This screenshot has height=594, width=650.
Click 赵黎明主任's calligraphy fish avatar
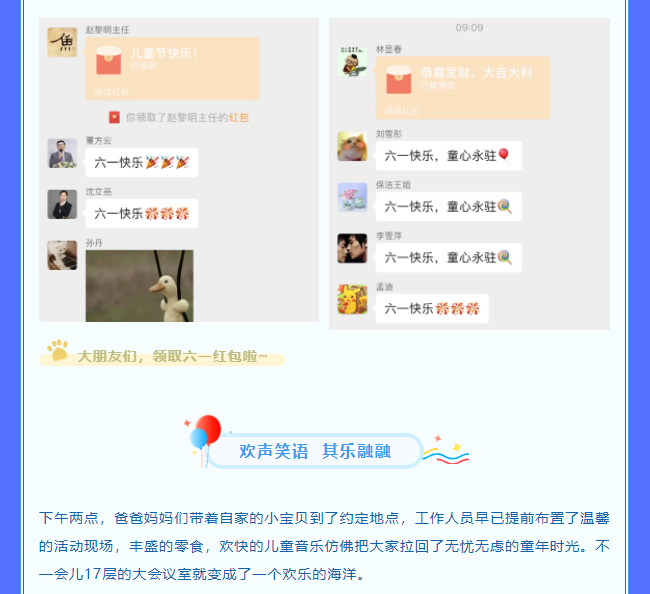pyautogui.click(x=62, y=42)
